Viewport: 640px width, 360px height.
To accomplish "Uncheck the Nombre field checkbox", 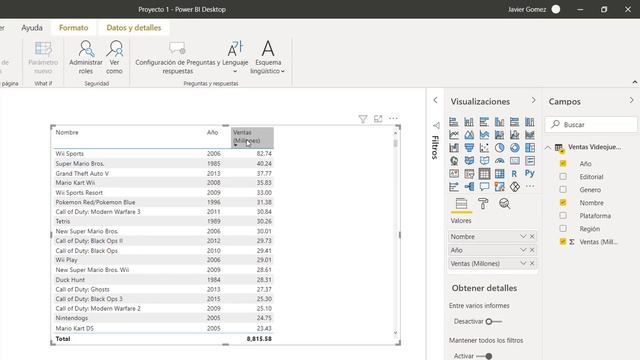I will [563, 203].
